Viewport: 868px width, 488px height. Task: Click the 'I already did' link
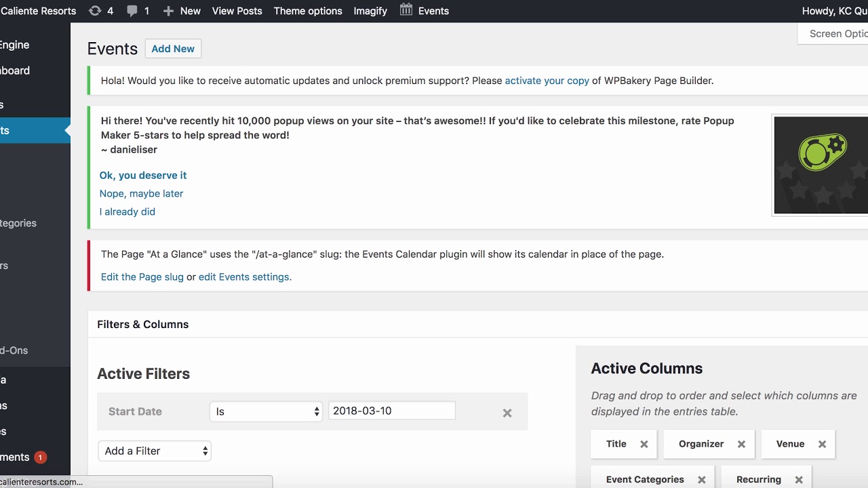coord(127,212)
